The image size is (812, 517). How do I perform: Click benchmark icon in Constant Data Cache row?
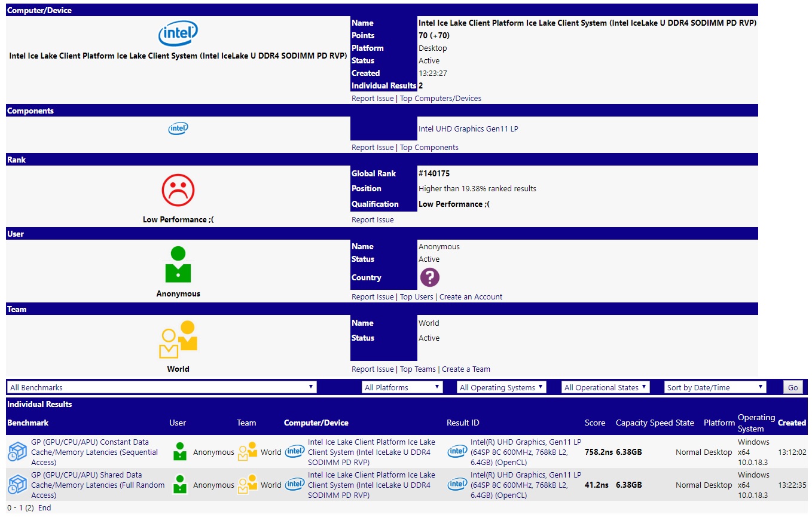click(17, 452)
